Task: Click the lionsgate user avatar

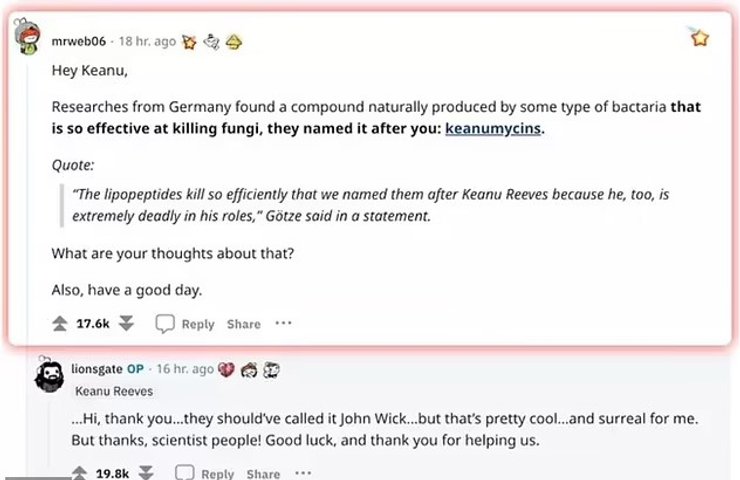Action: 51,377
